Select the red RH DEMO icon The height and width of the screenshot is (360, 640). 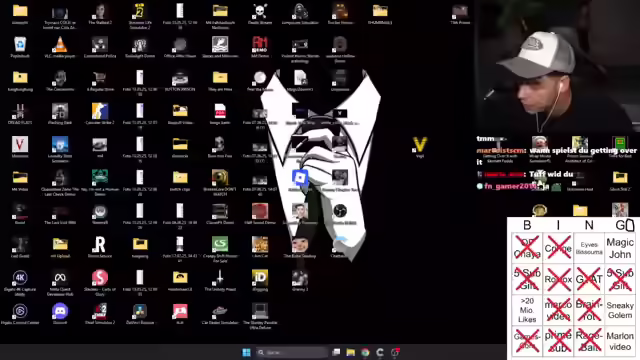click(x=260, y=44)
